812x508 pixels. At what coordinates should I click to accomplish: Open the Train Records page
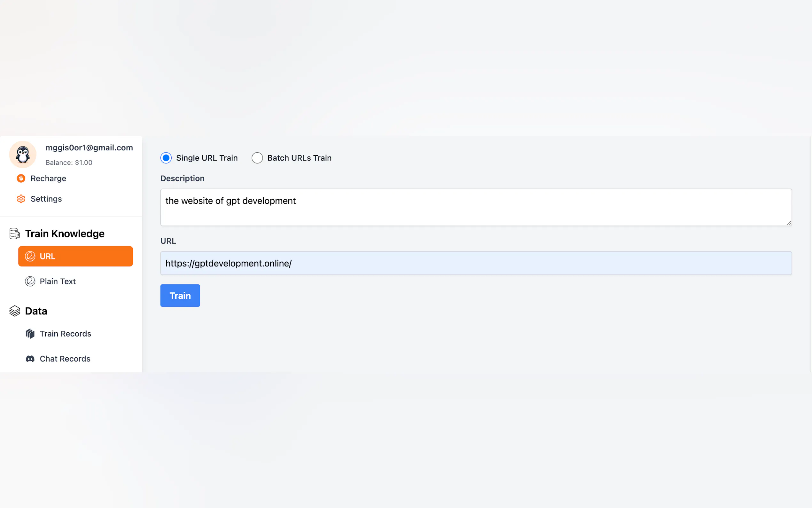(x=66, y=334)
